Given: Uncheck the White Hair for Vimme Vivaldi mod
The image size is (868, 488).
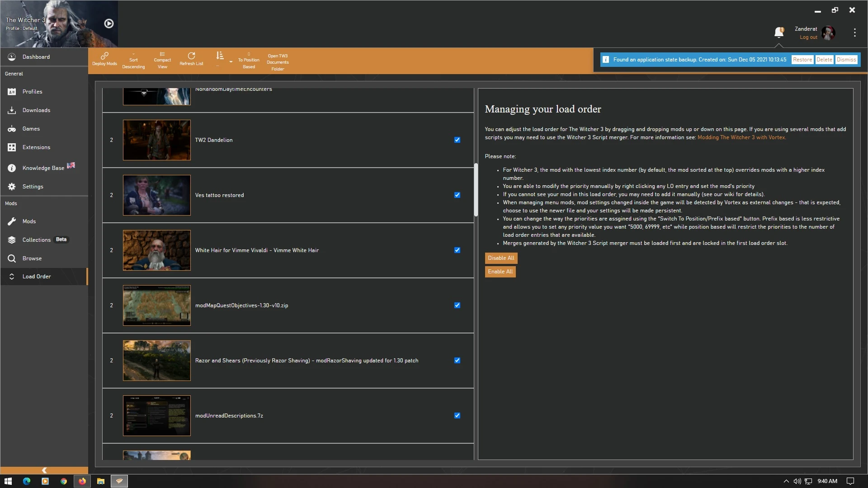Looking at the screenshot, I should point(457,250).
